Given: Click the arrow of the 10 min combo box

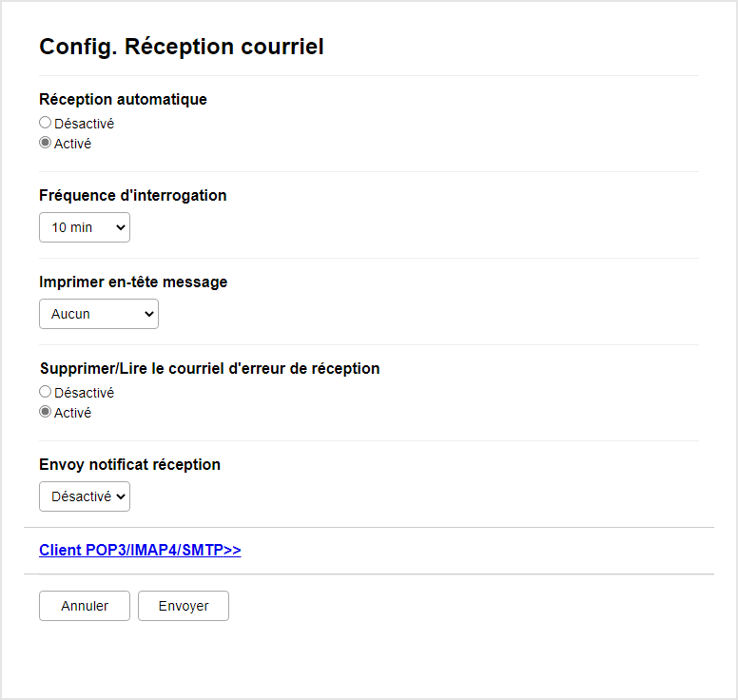Looking at the screenshot, I should click(x=119, y=227).
